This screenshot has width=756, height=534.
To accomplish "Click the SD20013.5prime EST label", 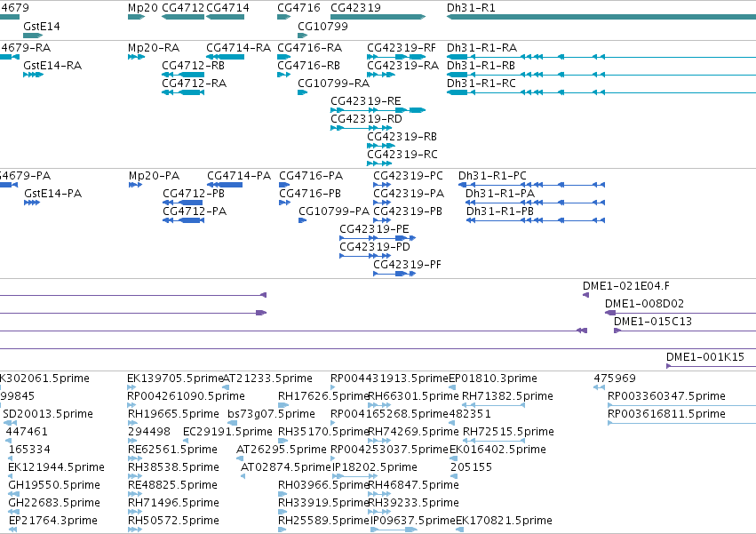I will click(48, 414).
